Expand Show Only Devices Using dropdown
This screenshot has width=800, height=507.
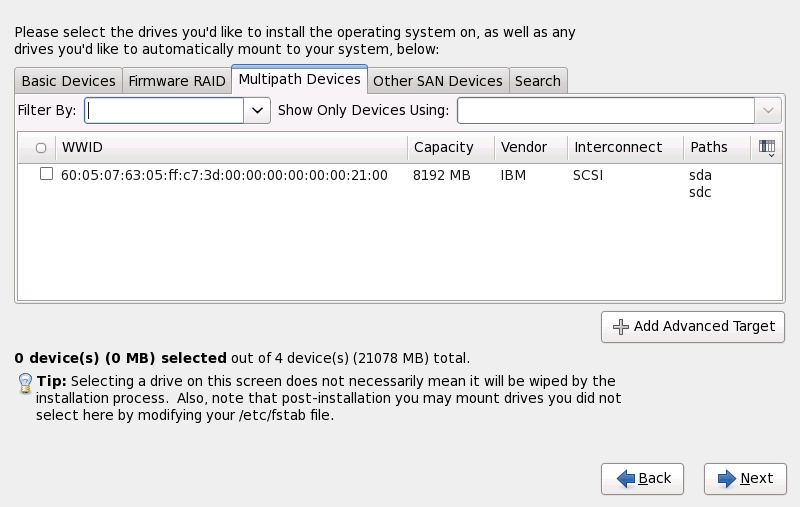coord(768,110)
